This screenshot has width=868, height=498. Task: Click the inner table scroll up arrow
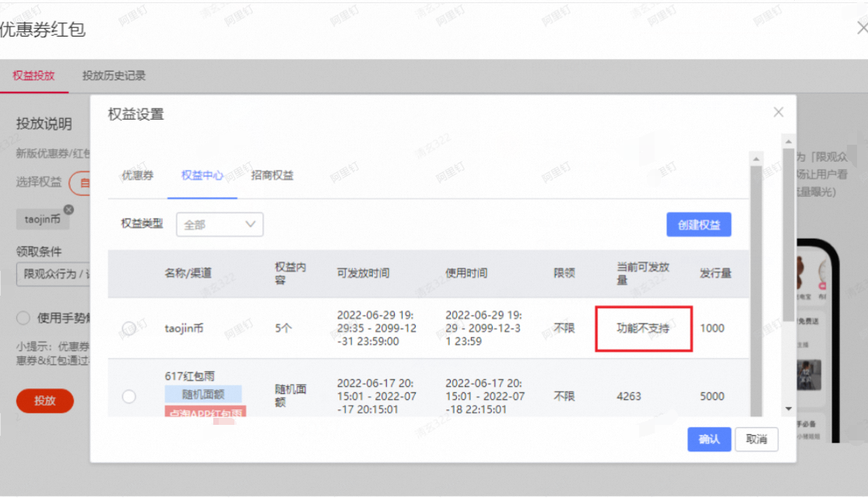(756, 160)
